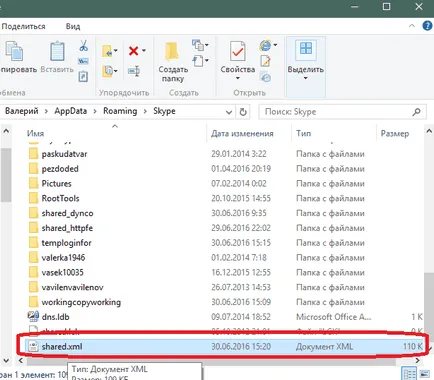Click the New item icon

pyautogui.click(x=198, y=45)
